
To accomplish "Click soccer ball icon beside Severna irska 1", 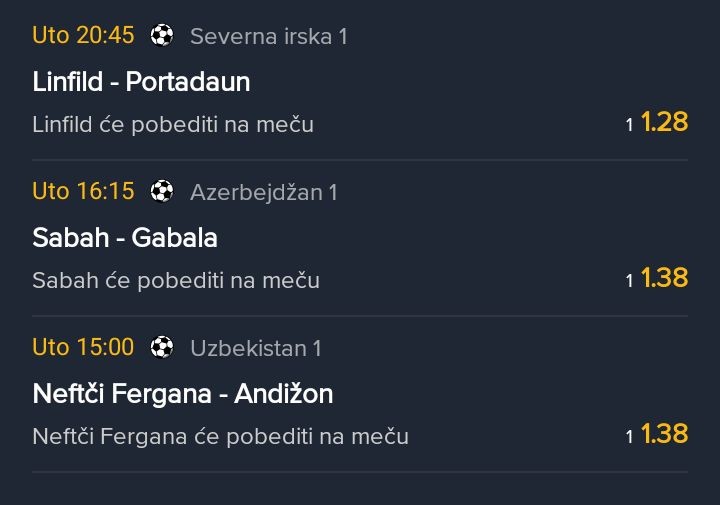I will tap(161, 36).
